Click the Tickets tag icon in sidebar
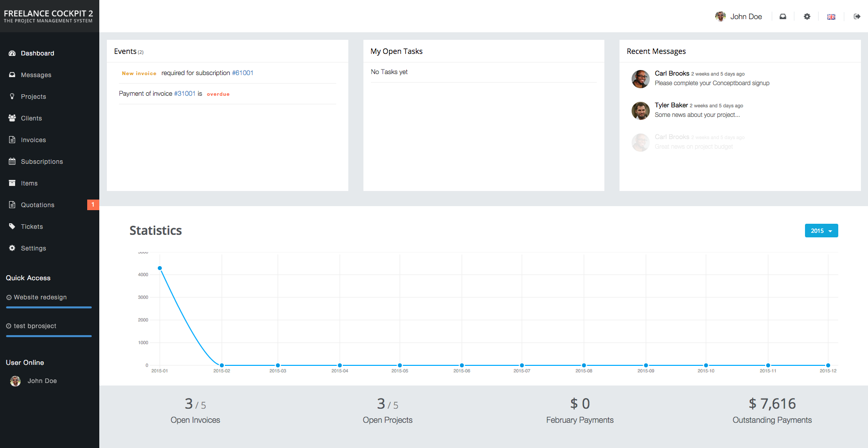This screenshot has width=868, height=448. pos(12,226)
